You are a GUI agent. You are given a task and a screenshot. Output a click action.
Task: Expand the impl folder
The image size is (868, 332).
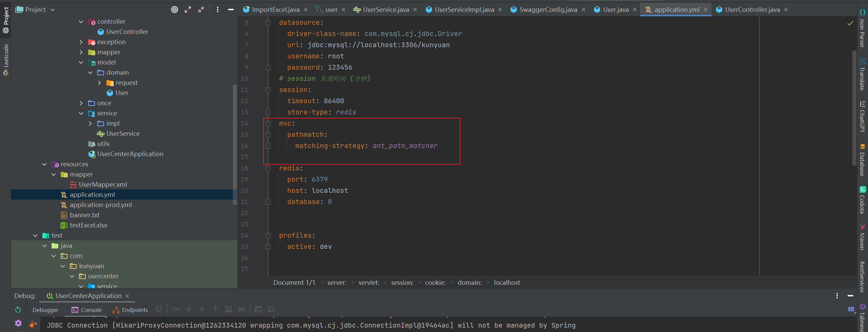pos(90,124)
